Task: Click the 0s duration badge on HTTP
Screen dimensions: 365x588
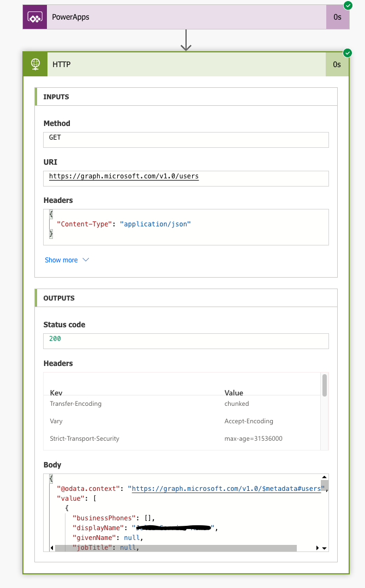Action: pyautogui.click(x=337, y=64)
